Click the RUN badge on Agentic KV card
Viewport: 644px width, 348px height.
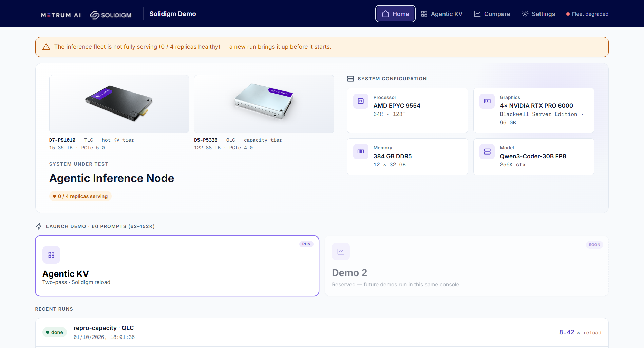pyautogui.click(x=306, y=244)
